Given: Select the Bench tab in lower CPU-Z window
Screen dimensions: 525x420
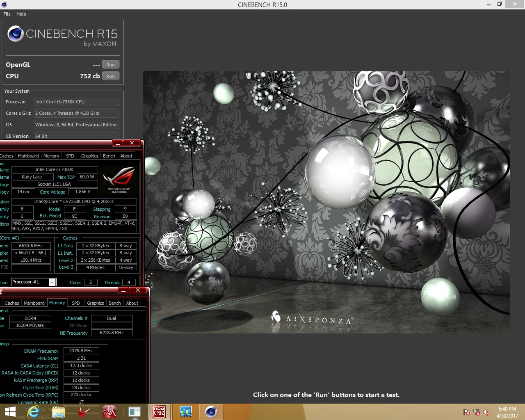Looking at the screenshot, I should [x=115, y=303].
